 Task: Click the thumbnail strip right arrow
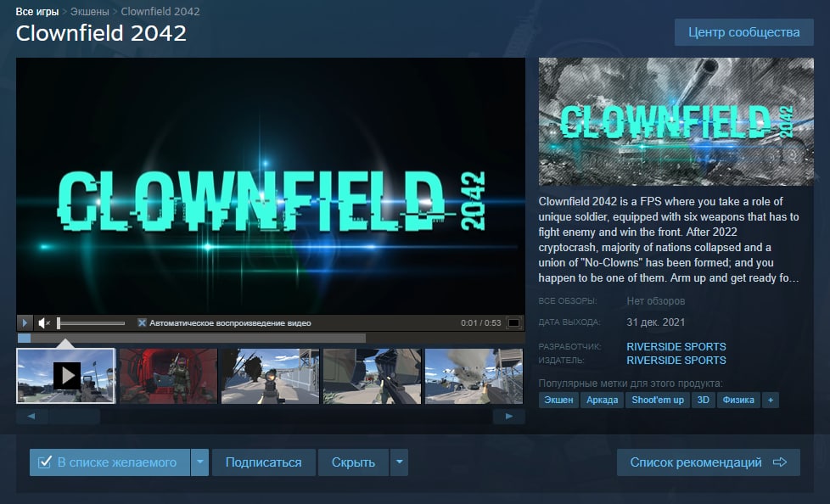pyautogui.click(x=508, y=416)
